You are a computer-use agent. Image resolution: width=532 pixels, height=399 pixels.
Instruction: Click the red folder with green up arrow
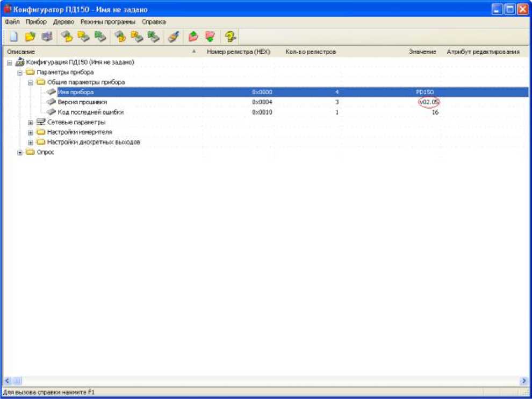[193, 37]
